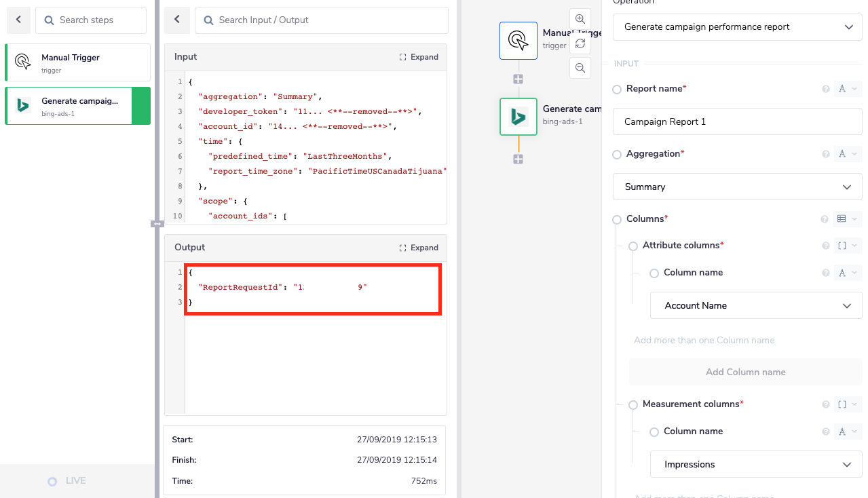The width and height of the screenshot is (868, 498).
Task: Click the table type icon beside Columns
Action: 842,218
